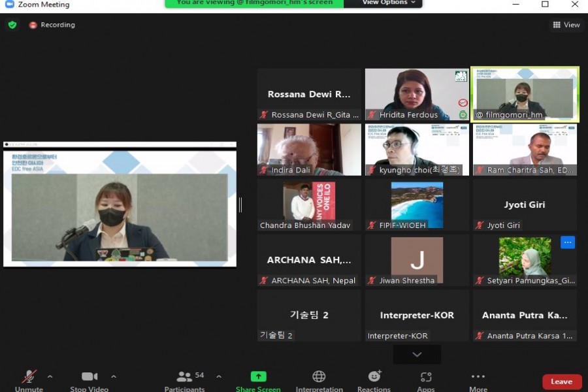Open the View layout menu
Viewport: 588px width, 392px height.
point(566,25)
